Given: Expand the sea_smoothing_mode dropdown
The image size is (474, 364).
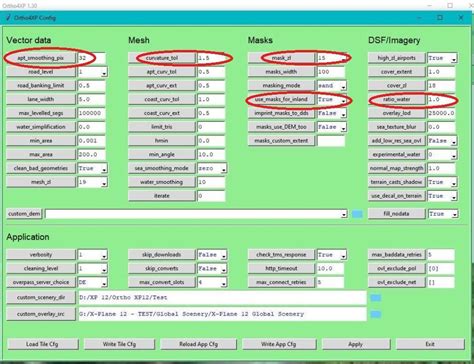Looking at the screenshot, I should 224,169.
